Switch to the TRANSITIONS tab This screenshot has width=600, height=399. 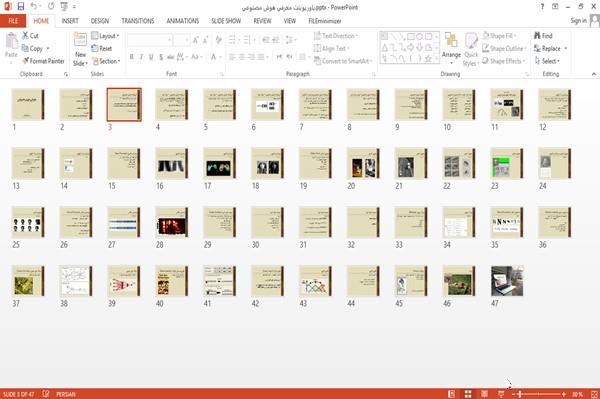point(138,21)
